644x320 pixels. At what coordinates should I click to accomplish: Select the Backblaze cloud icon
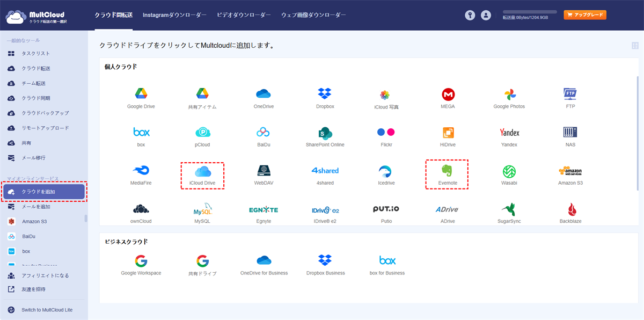[x=572, y=213]
